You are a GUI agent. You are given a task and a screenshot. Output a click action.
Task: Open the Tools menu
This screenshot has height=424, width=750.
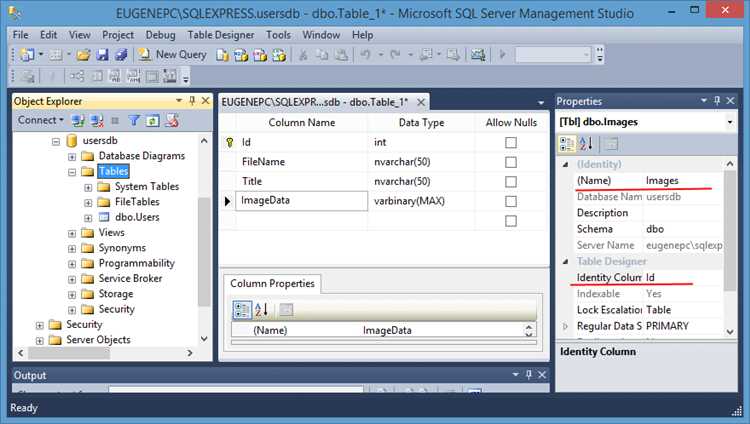tap(278, 35)
